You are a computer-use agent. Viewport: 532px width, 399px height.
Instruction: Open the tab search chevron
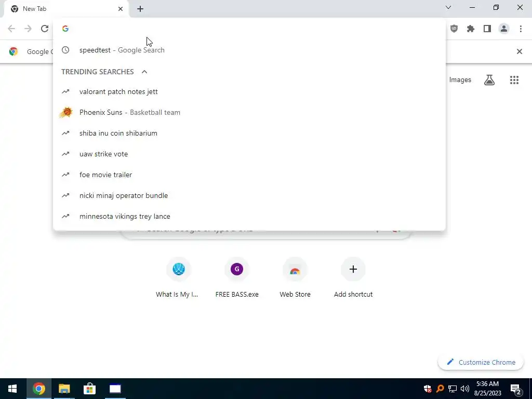coord(448,7)
